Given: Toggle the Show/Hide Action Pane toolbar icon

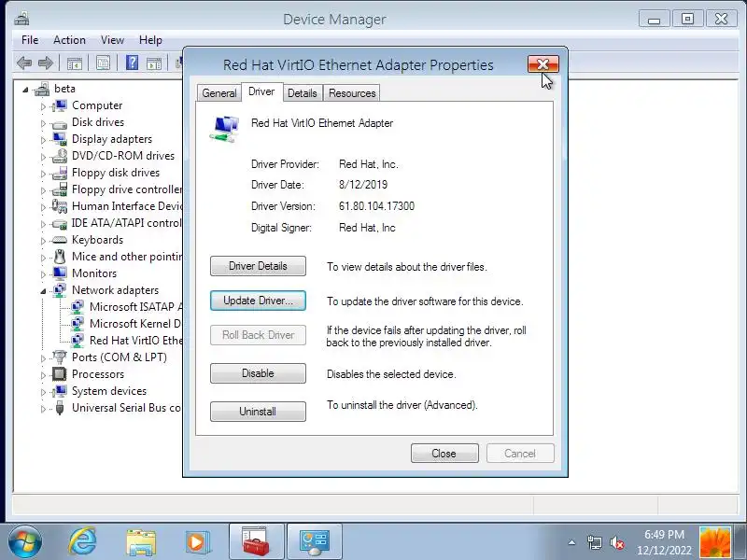Looking at the screenshot, I should pyautogui.click(x=154, y=63).
